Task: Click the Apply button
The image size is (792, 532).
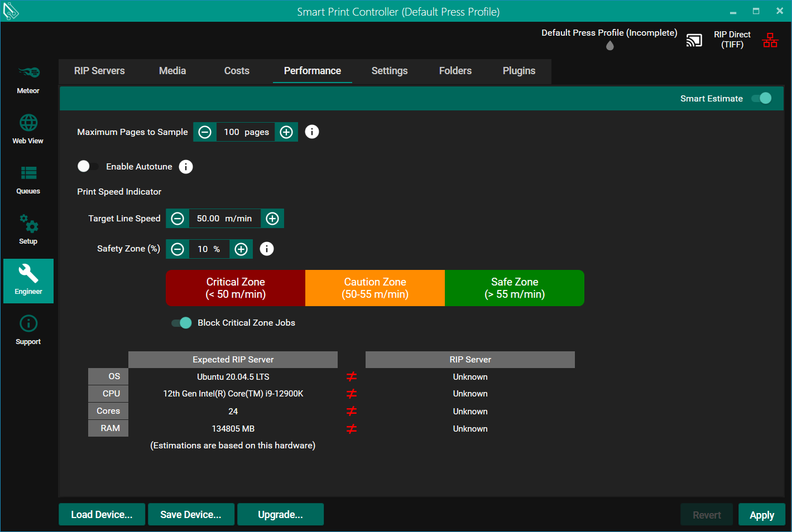Action: [x=761, y=515]
